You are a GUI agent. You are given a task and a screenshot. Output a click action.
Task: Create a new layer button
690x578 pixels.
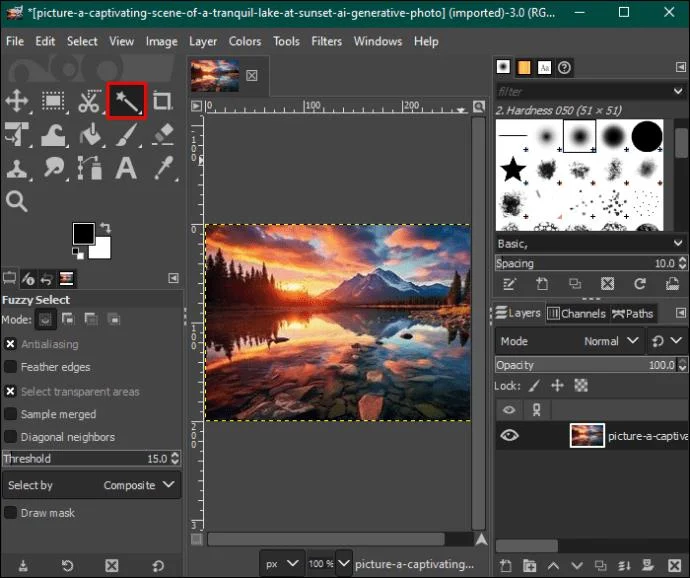coord(506,565)
